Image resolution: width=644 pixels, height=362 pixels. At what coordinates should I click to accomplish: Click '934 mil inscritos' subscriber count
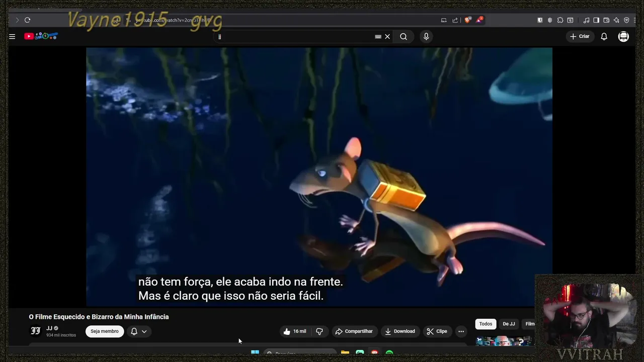coord(61,335)
